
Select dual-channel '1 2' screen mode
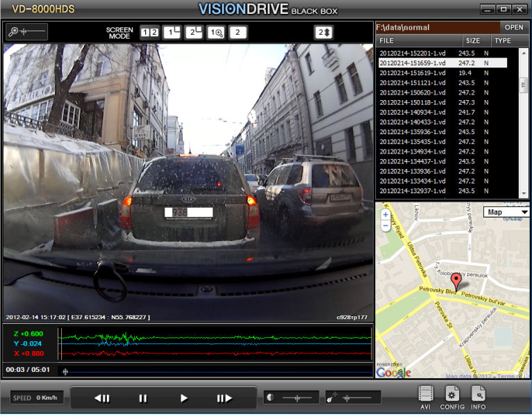coord(149,33)
